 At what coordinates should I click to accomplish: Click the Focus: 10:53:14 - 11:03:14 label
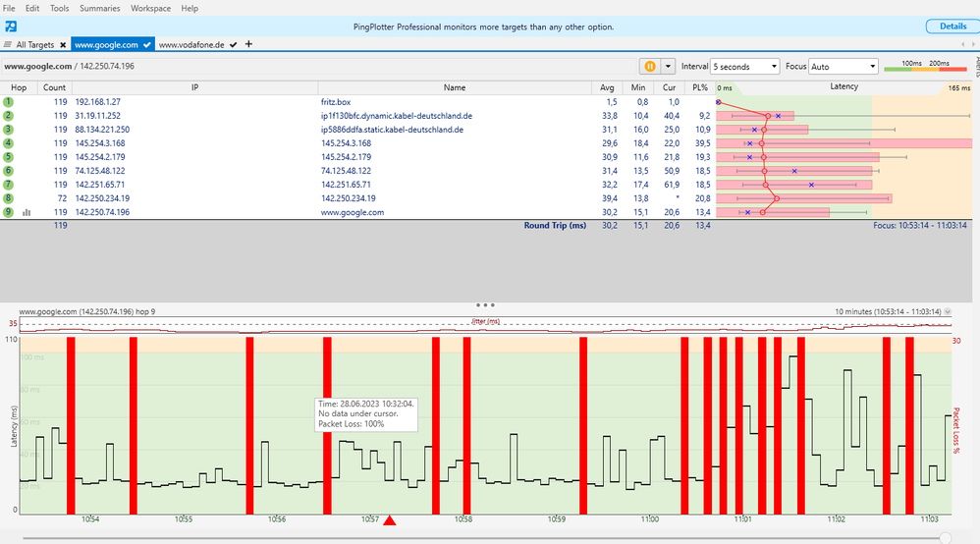(920, 225)
